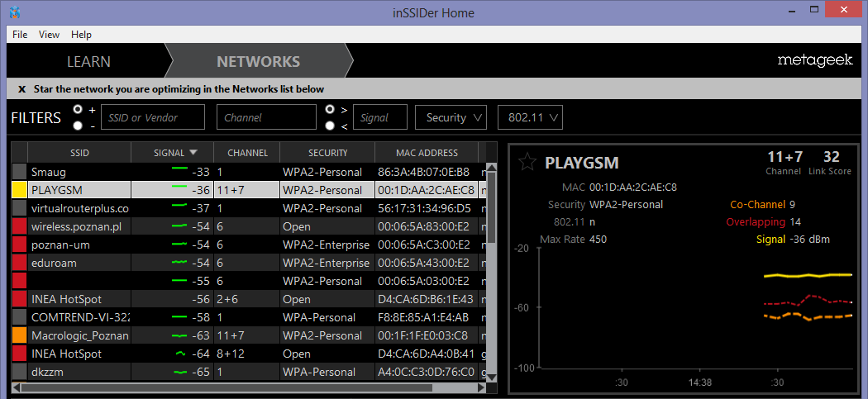Open the View menu
Screen dimensions: 868x399
coord(50,35)
